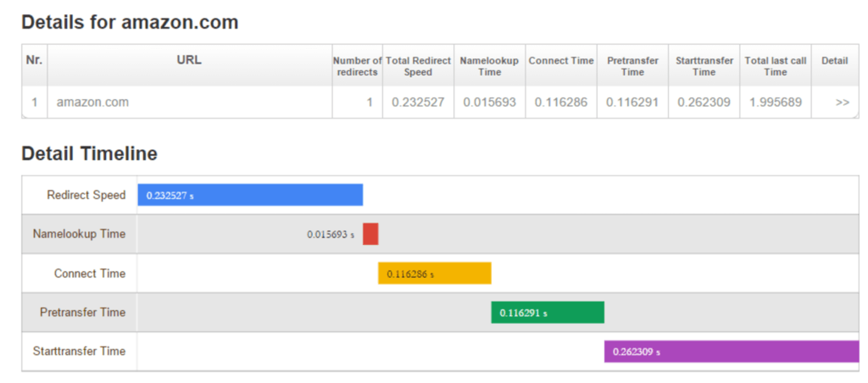Select the blue Redirect Speed bar
This screenshot has width=868, height=383.
250,196
